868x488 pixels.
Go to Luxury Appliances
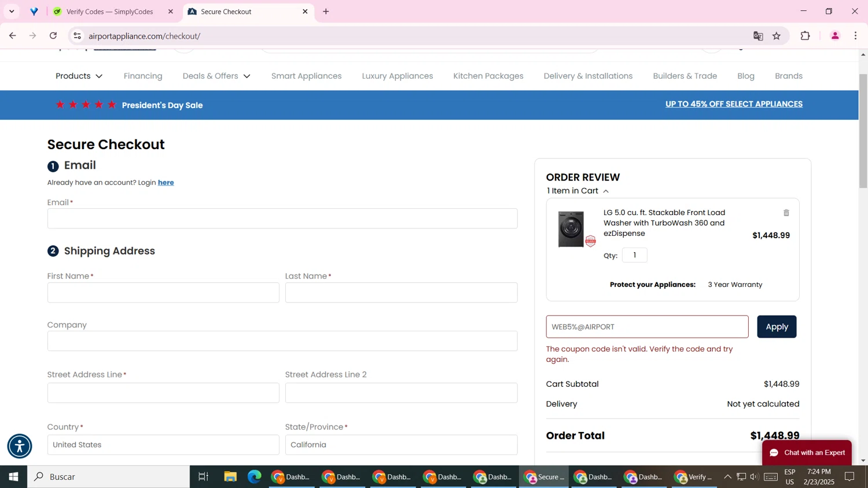(398, 76)
